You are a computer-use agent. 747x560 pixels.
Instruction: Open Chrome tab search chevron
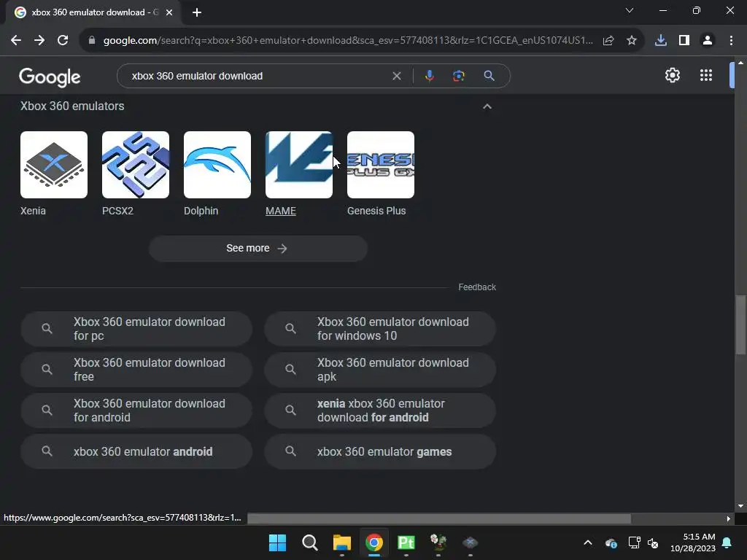click(630, 10)
